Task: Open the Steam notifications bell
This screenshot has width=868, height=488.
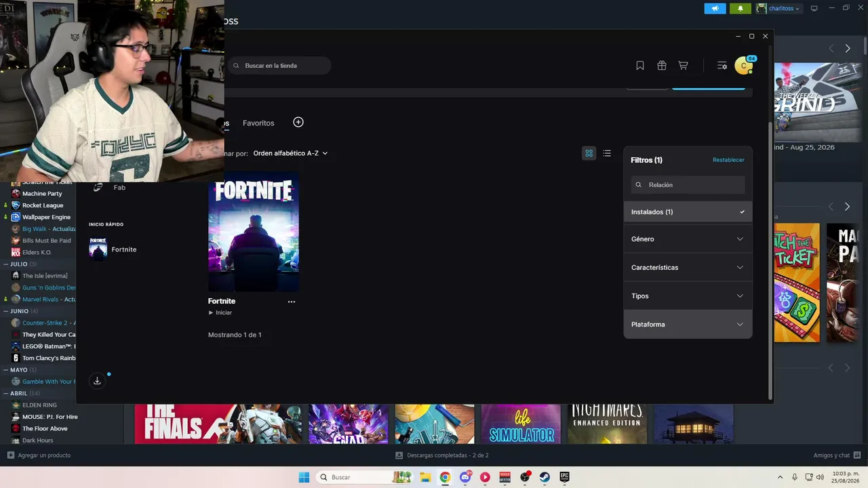Action: (x=741, y=9)
